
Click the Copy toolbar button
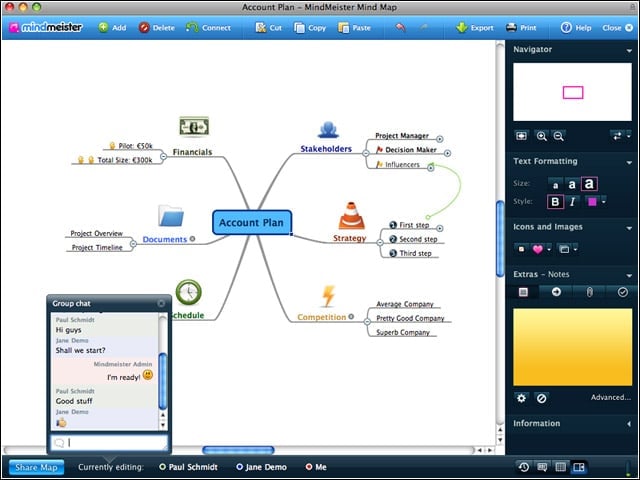(x=310, y=28)
